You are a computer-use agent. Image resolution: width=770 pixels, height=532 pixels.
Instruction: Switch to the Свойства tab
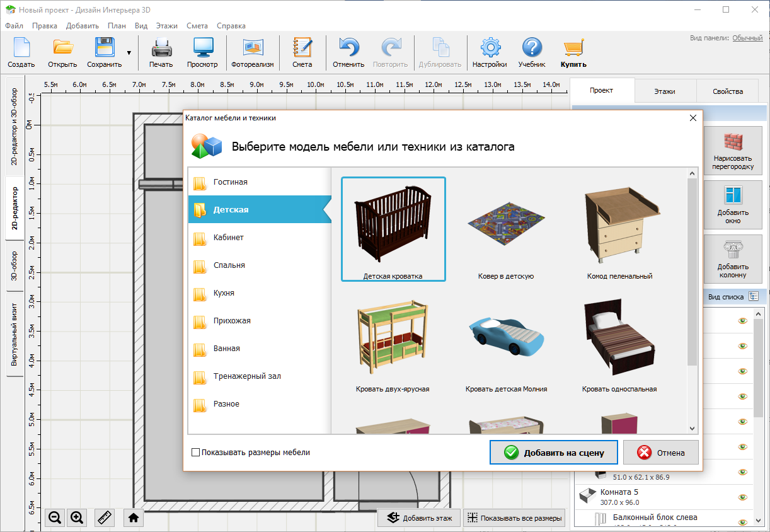point(728,91)
